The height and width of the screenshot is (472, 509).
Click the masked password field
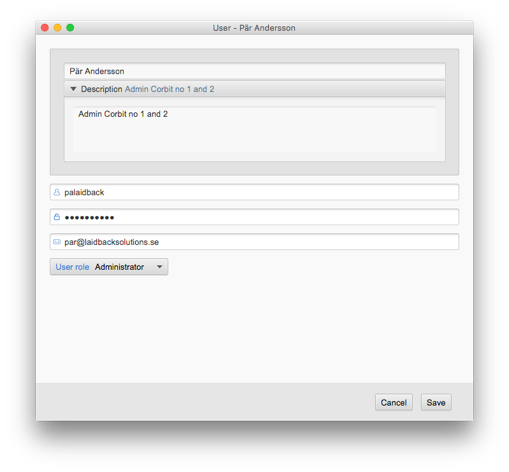[254, 217]
